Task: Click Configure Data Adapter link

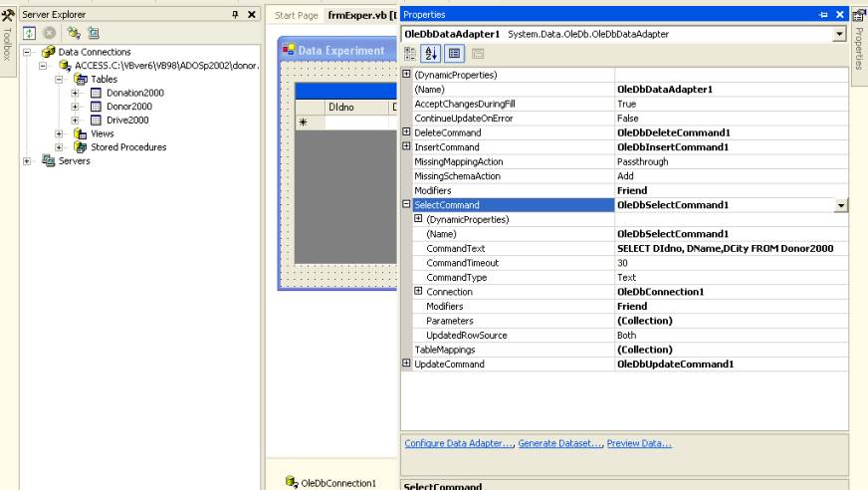Action: pyautogui.click(x=459, y=443)
